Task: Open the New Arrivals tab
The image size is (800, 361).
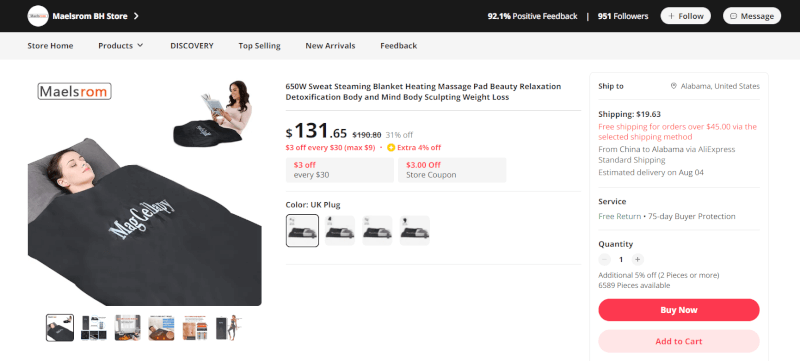Action: (330, 45)
